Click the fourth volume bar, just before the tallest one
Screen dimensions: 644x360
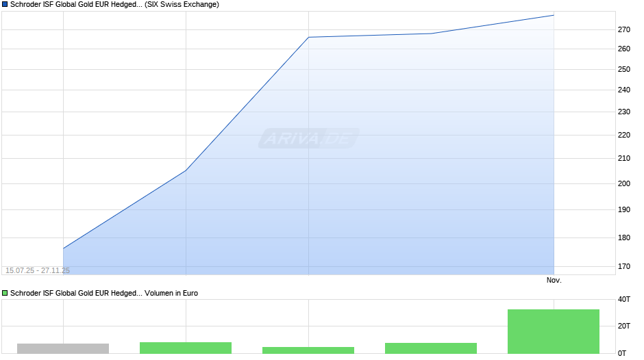pos(431,348)
